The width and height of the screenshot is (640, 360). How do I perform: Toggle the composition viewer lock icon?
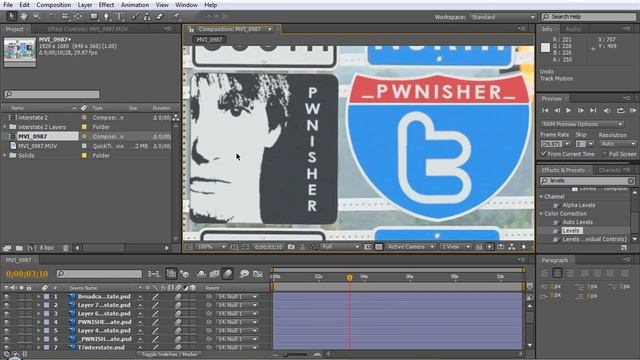point(191,29)
